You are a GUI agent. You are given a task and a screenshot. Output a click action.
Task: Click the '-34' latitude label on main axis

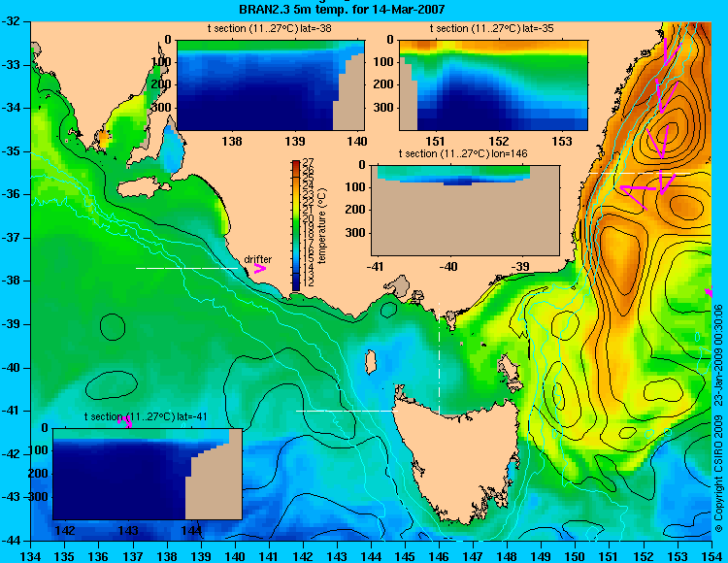pyautogui.click(x=10, y=108)
